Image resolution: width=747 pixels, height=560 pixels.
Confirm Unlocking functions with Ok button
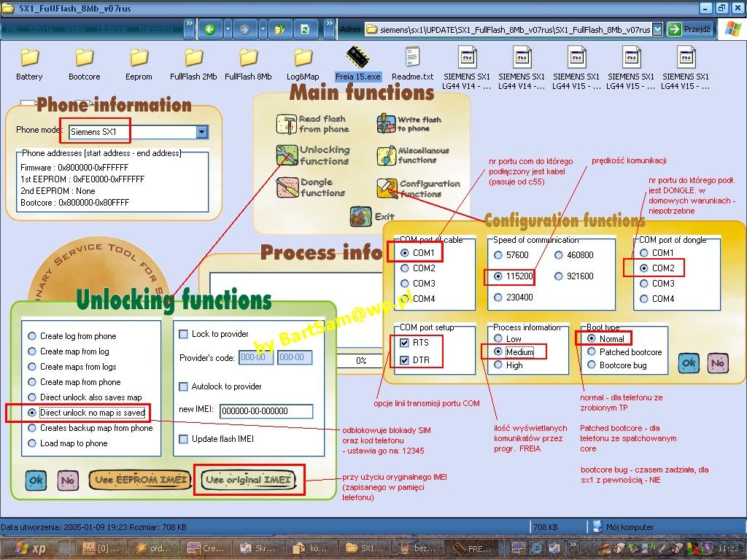pos(36,480)
